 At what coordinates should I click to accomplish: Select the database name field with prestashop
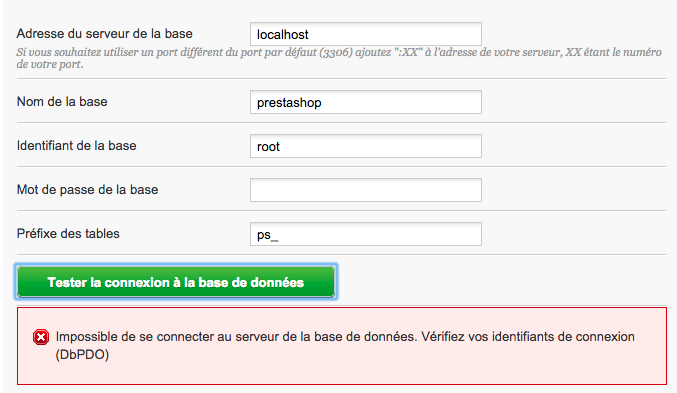tap(366, 102)
